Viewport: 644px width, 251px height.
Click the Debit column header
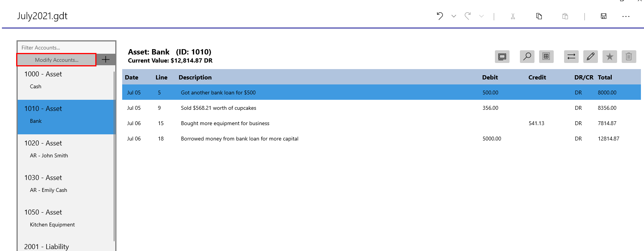pos(490,78)
